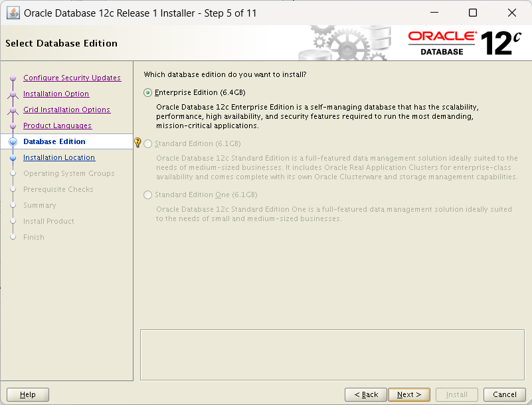Viewport: 532px width, 405px height.
Task: Cancel the installation
Action: pos(505,394)
